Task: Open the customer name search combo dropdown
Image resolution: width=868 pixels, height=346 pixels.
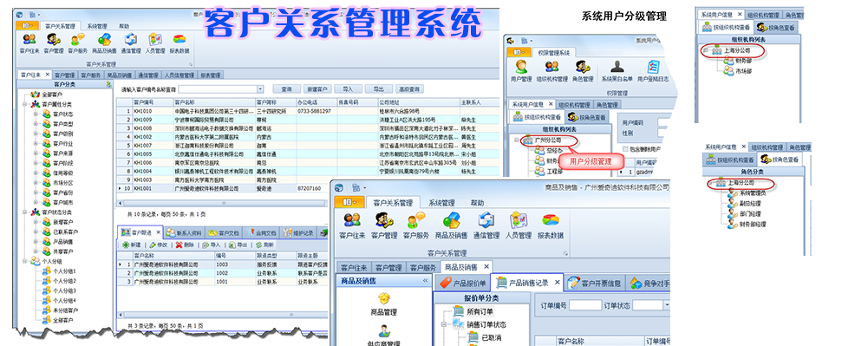Action: 261,89
